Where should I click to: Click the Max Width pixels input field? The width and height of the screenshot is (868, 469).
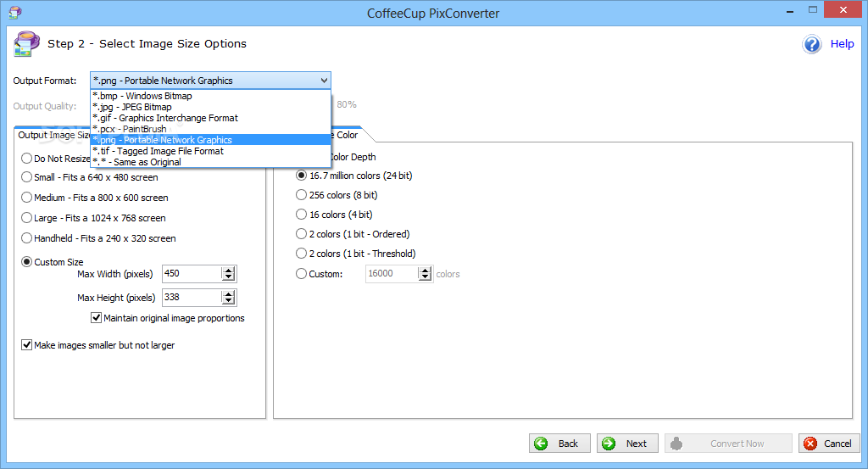tap(192, 274)
